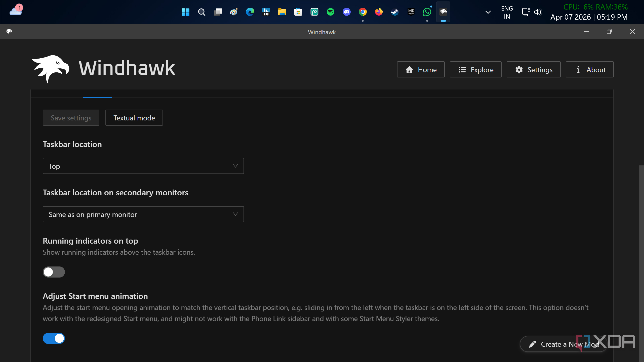The height and width of the screenshot is (362, 644).
Task: Open network status tray icon
Action: pos(526,12)
